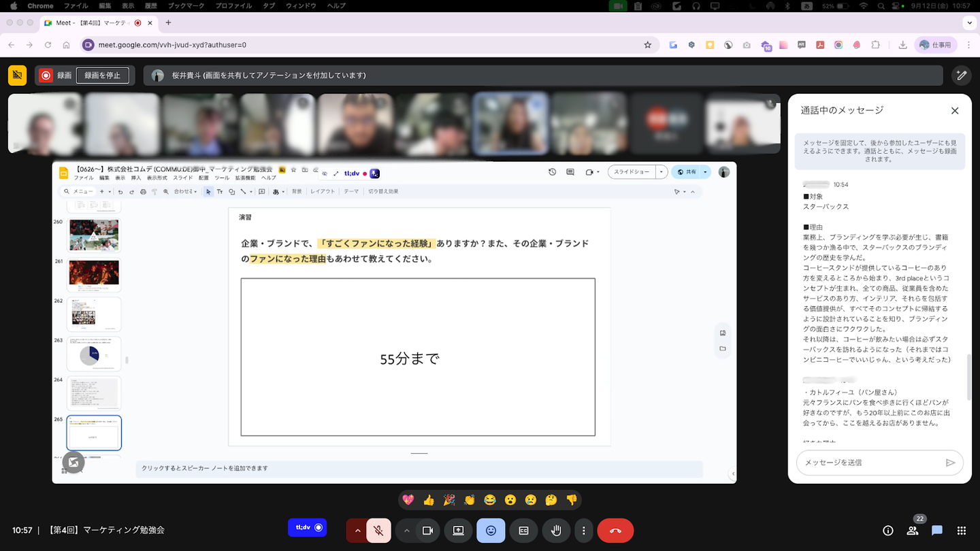Expand audio settings arrow beside microphone

(357, 531)
